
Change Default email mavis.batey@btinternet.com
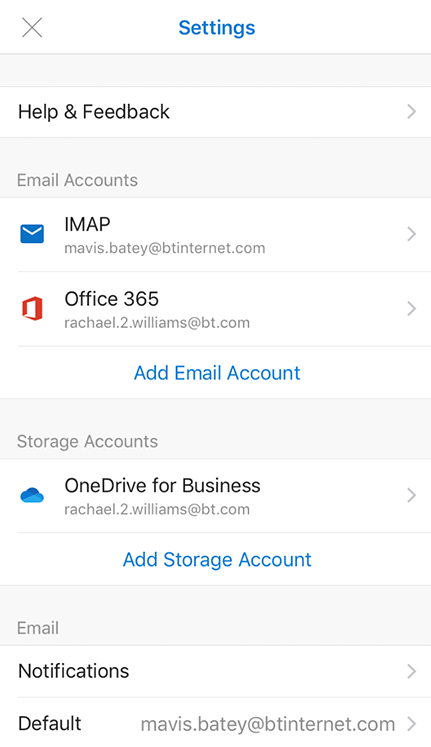[268, 724]
